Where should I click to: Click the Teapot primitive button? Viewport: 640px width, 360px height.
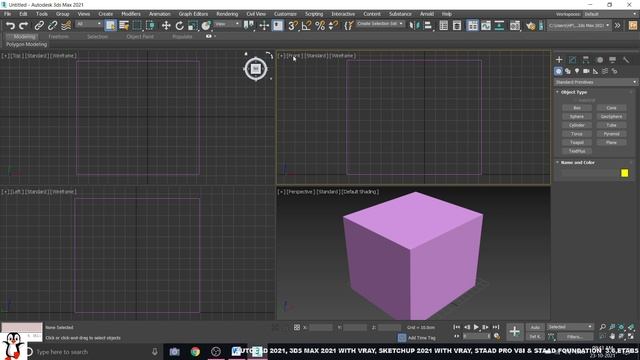[577, 142]
